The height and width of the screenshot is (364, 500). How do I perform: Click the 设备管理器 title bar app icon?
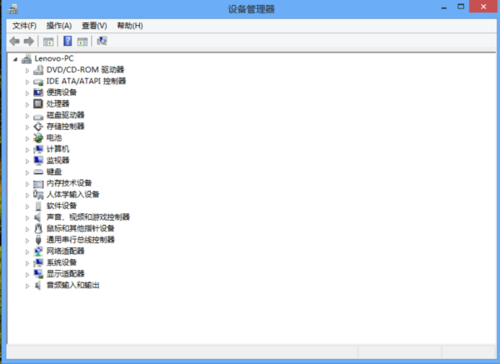tap(13, 9)
